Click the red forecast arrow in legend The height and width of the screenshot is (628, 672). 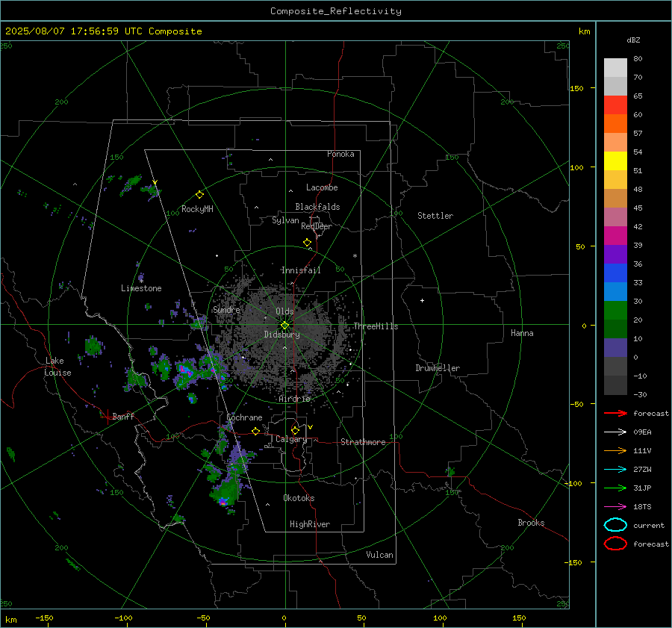point(615,413)
